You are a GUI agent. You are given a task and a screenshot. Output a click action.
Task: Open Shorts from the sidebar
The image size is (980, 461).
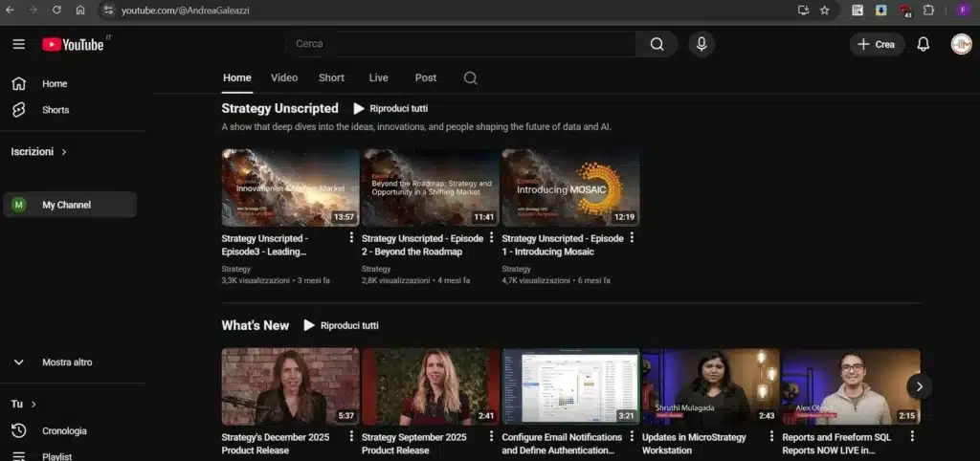56,110
